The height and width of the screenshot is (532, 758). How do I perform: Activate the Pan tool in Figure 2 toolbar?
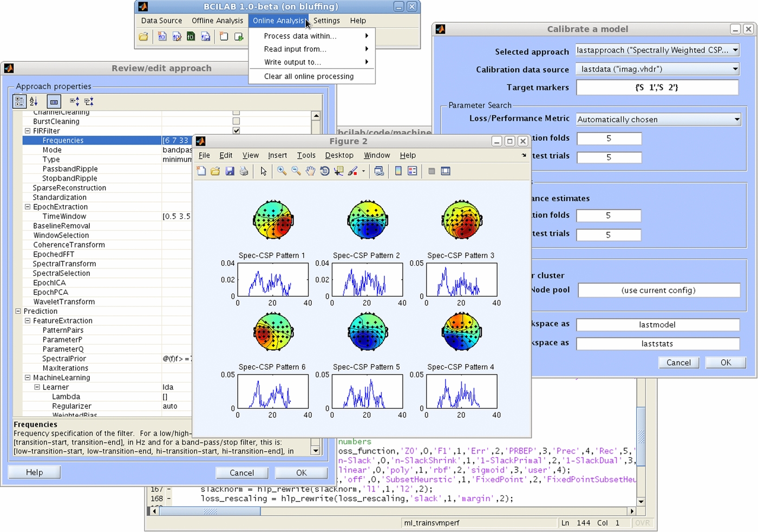tap(310, 171)
